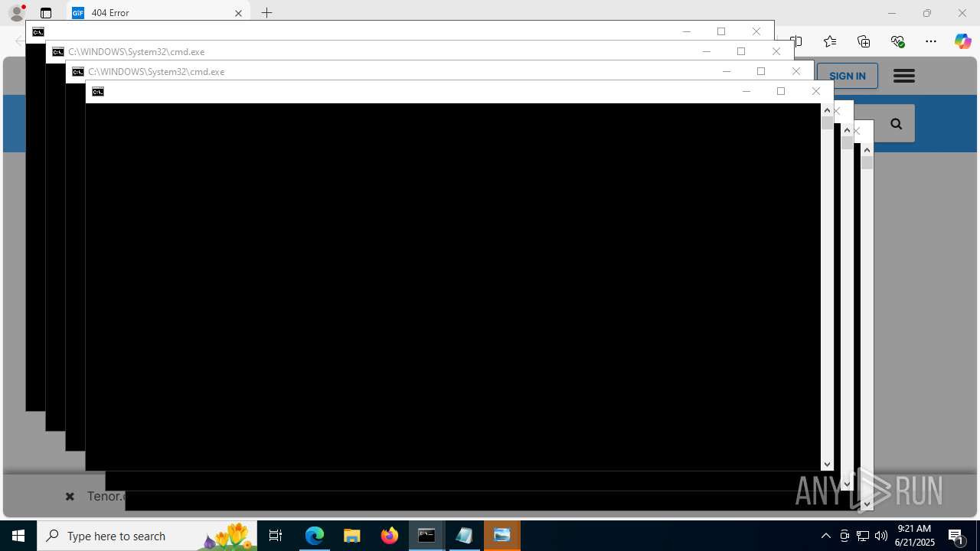Dismiss the Tenor banner with its X

pyautogui.click(x=70, y=497)
